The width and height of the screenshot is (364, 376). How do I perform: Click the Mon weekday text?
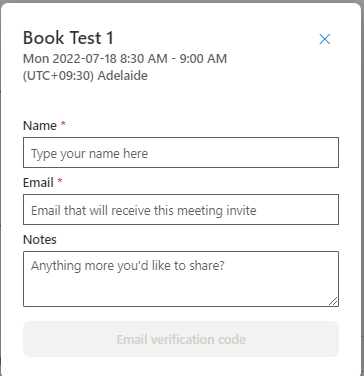click(x=36, y=59)
